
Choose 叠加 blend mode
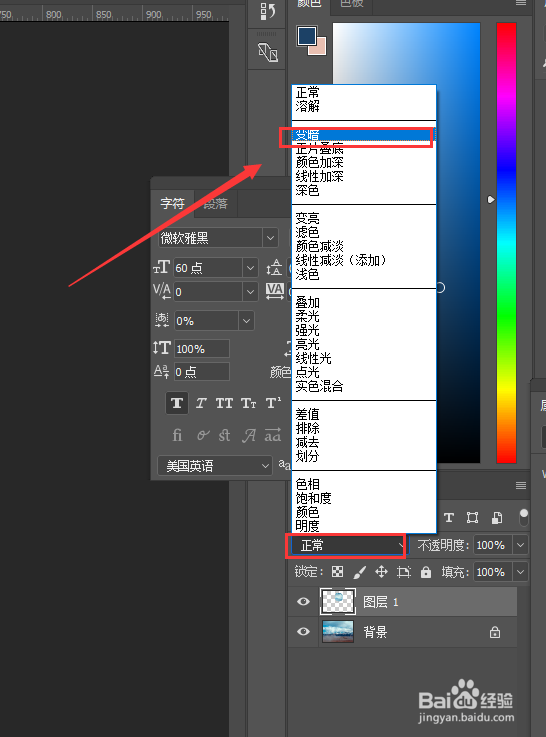tap(364, 302)
